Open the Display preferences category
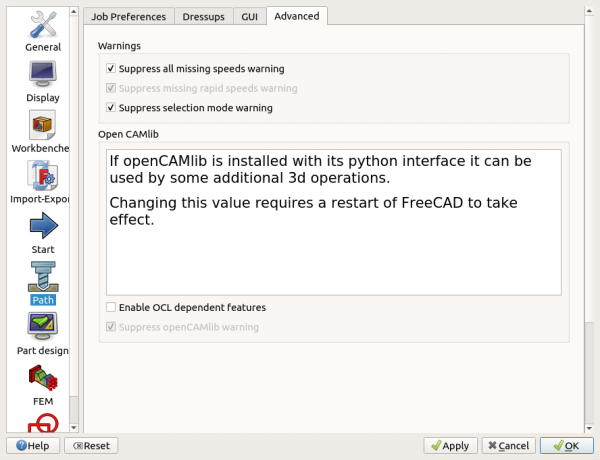Viewport: 600px width, 460px height. 42,82
